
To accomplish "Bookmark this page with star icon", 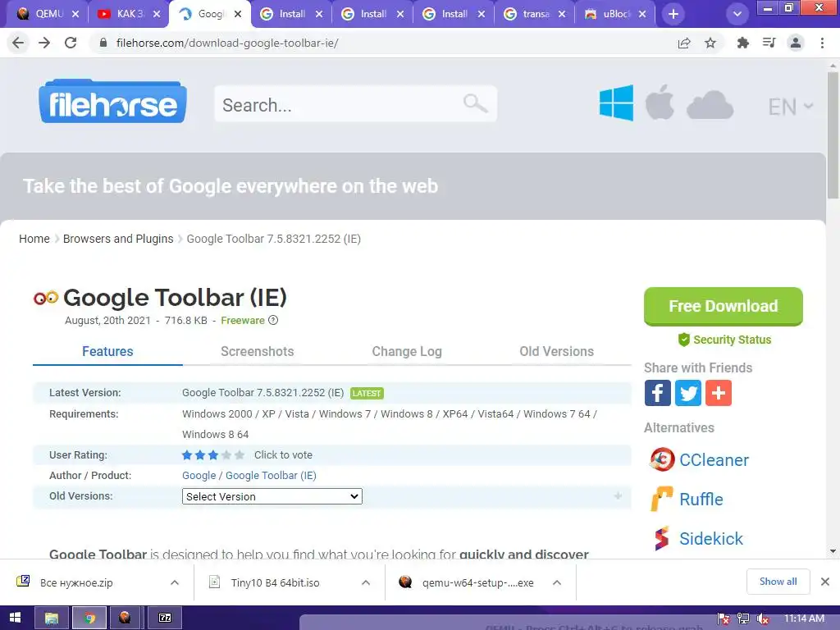I will pyautogui.click(x=710, y=43).
